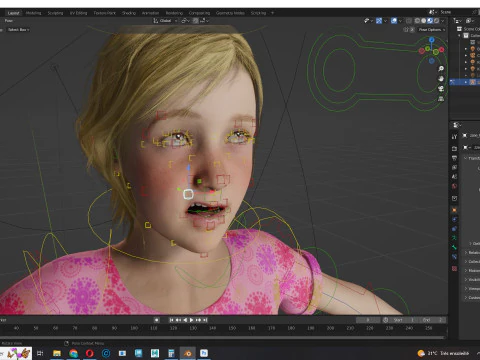The height and width of the screenshot is (360, 480).
Task: Expand the Visibility panel
Action: [x=472, y=279]
